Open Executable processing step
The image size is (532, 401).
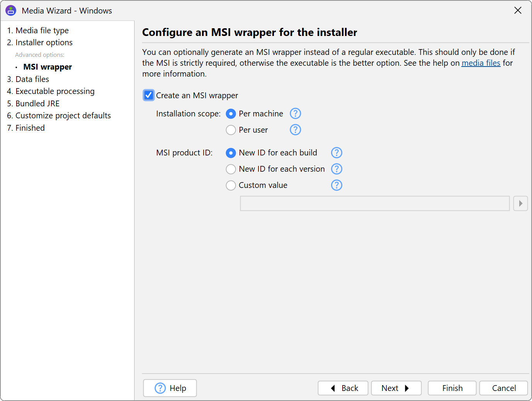tap(51, 91)
